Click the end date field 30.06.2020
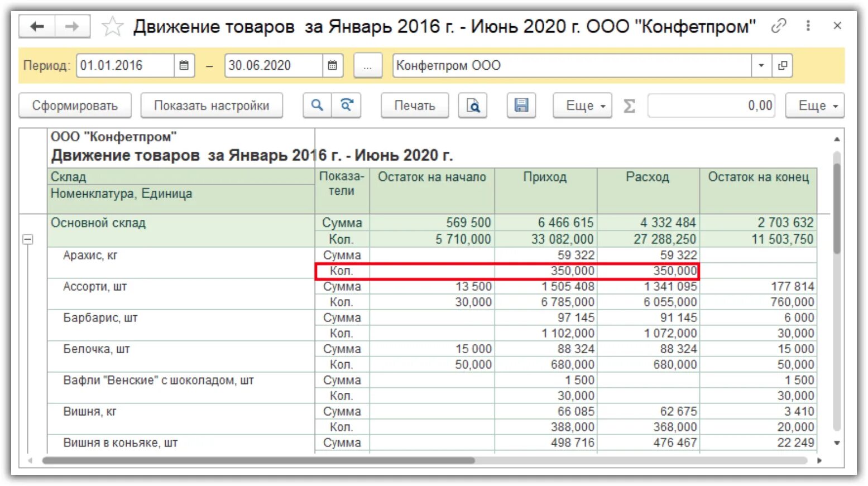The width and height of the screenshot is (868, 486). click(x=274, y=65)
